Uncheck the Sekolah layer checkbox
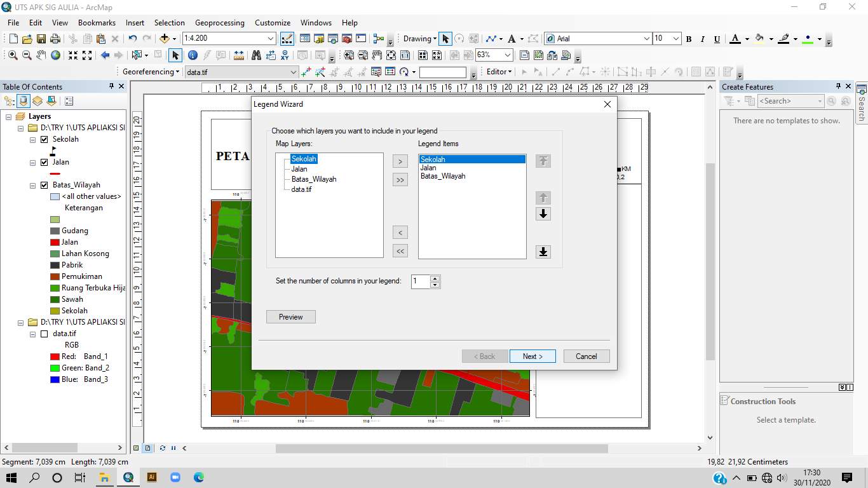 point(44,139)
